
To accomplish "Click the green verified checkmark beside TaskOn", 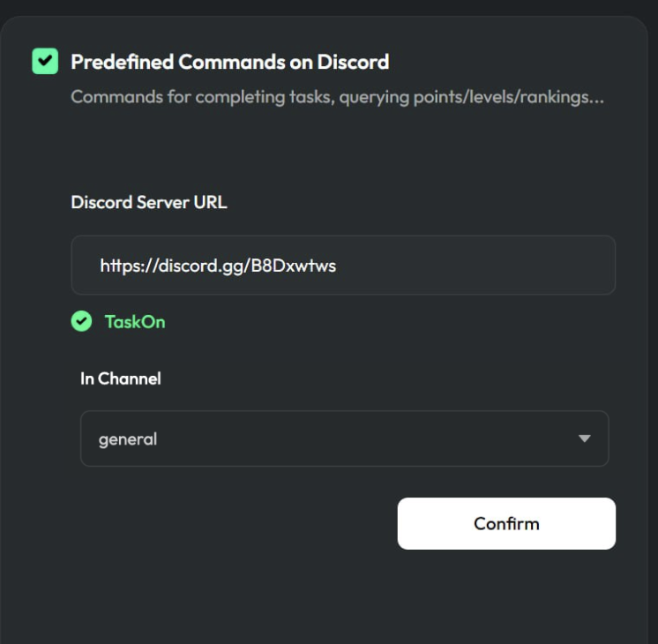I will 81,322.
